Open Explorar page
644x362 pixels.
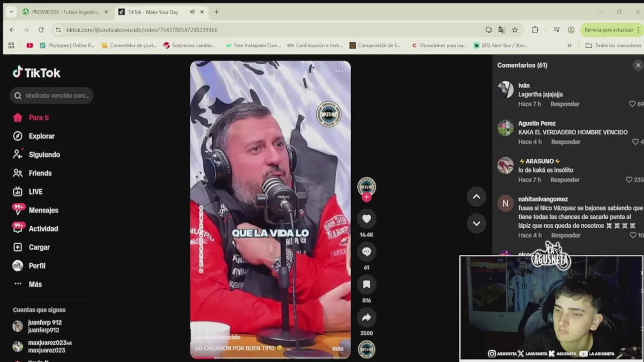(x=41, y=136)
